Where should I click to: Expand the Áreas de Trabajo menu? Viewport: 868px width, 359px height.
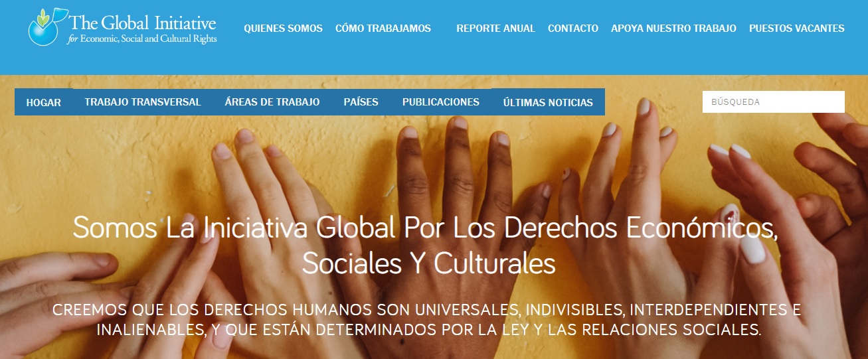click(272, 102)
